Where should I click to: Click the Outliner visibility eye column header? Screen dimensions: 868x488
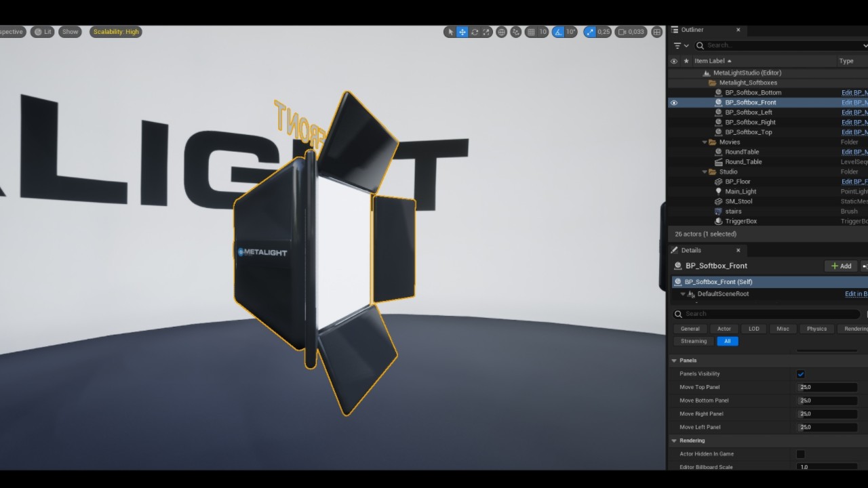tap(674, 61)
